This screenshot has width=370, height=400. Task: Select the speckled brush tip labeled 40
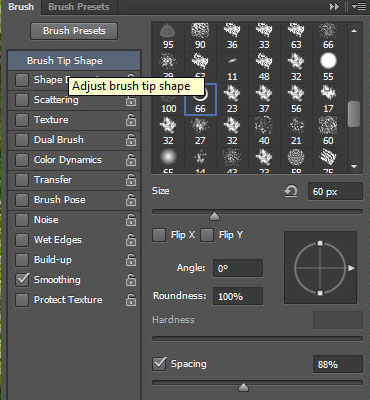click(264, 132)
